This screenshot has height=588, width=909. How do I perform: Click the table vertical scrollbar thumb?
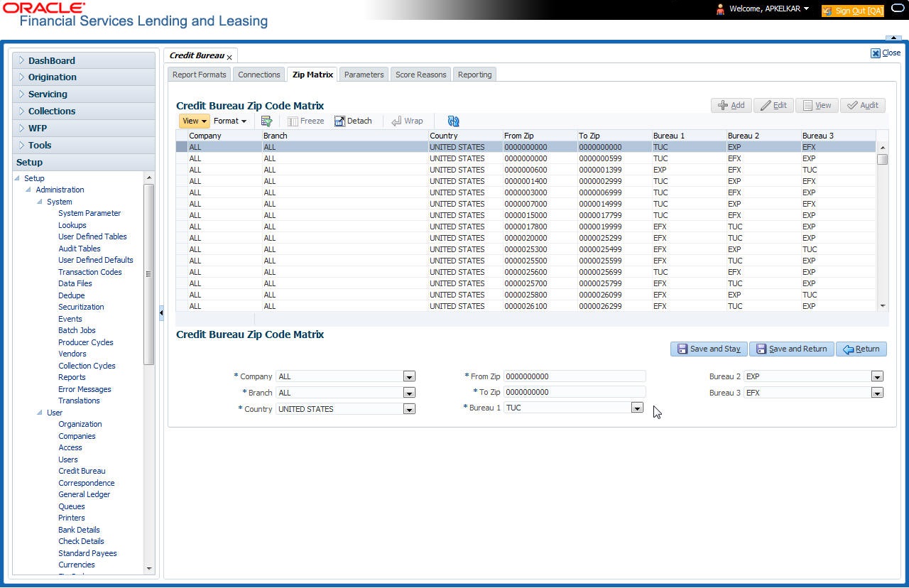click(x=882, y=159)
